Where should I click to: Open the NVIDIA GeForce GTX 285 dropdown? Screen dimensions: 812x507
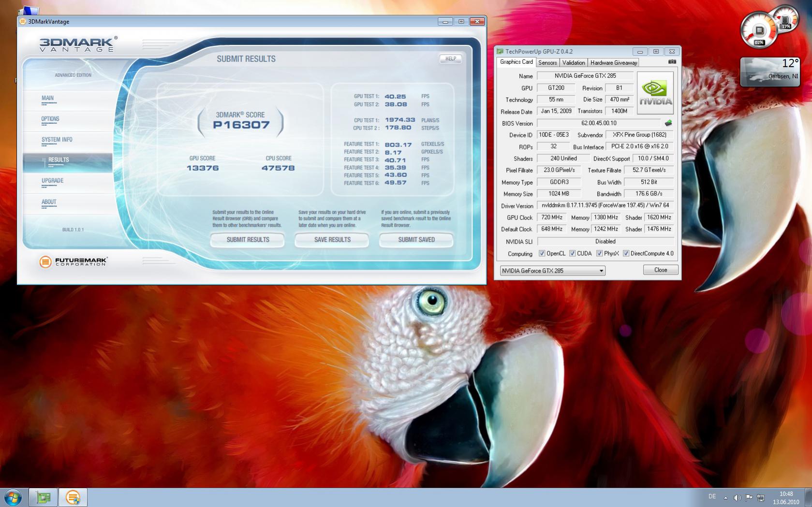(x=552, y=271)
